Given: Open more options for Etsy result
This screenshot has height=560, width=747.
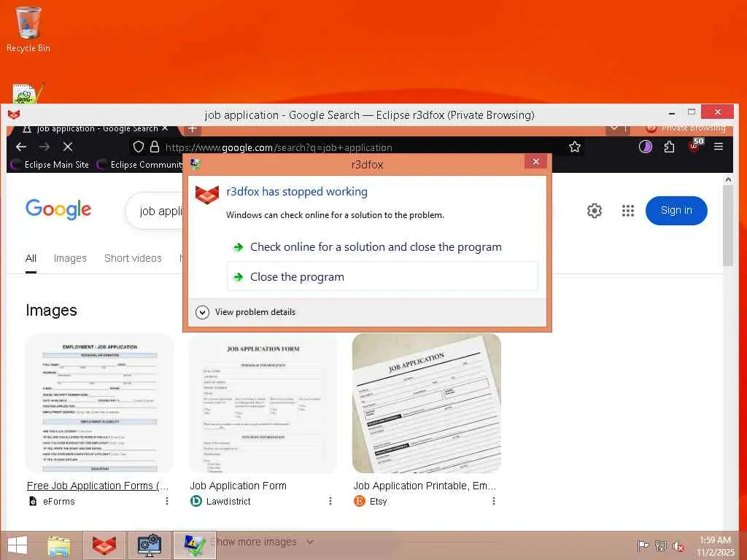Looking at the screenshot, I should [494, 501].
